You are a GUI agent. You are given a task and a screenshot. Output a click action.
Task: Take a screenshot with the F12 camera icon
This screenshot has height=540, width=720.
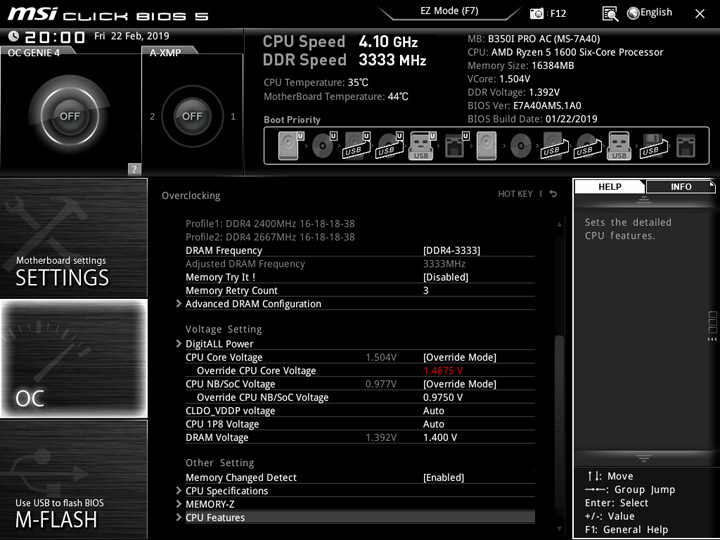pos(536,13)
